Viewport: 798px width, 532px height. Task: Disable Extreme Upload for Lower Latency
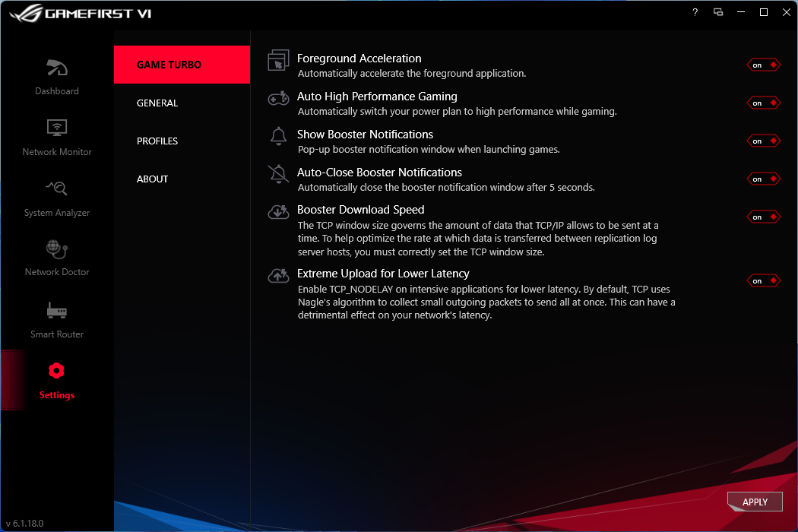[763, 280]
